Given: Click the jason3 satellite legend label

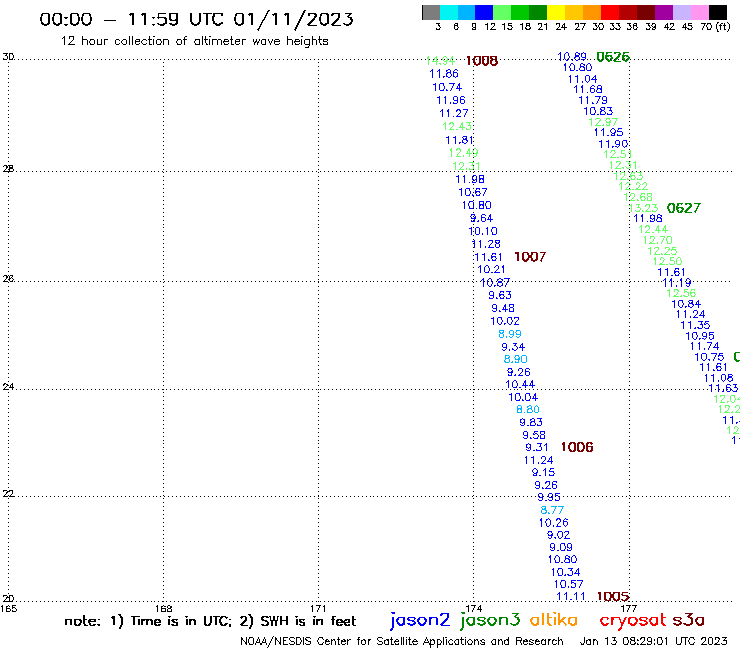Looking at the screenshot, I should (490, 620).
